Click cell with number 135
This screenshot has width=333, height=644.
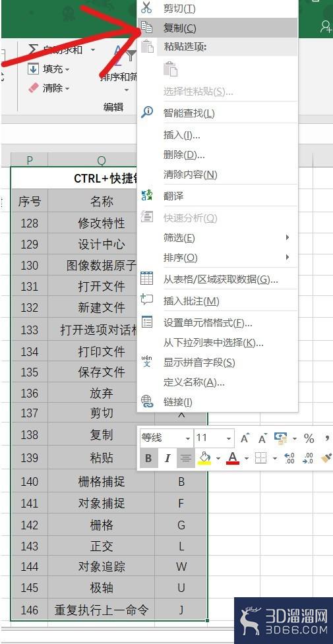(29, 372)
